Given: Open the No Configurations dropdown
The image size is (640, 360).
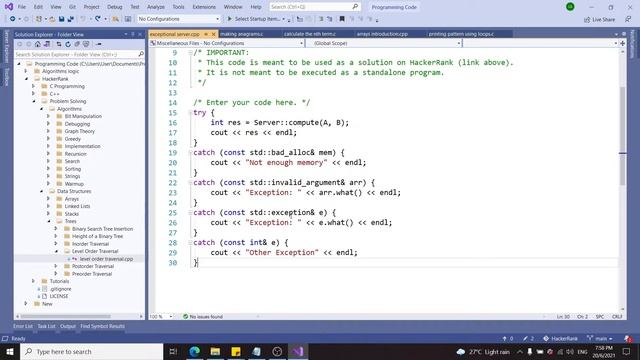Looking at the screenshot, I should coord(178,19).
